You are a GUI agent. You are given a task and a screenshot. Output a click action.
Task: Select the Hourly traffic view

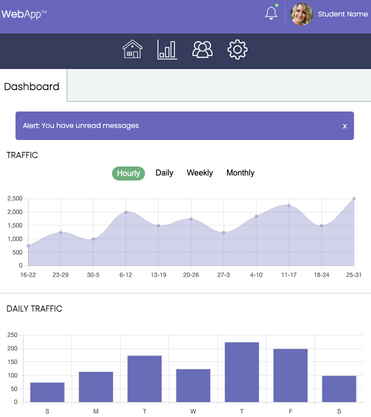128,173
